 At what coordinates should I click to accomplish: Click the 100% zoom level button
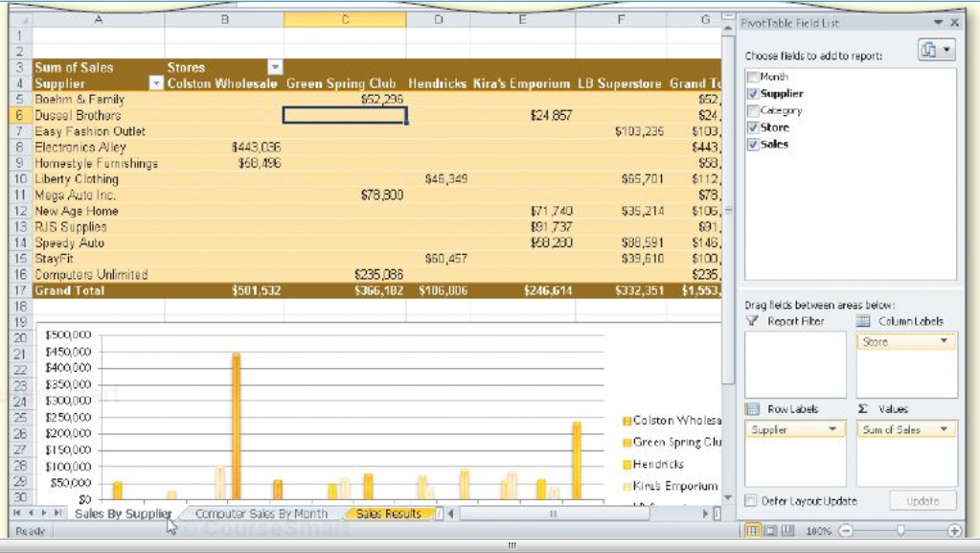pos(818,531)
